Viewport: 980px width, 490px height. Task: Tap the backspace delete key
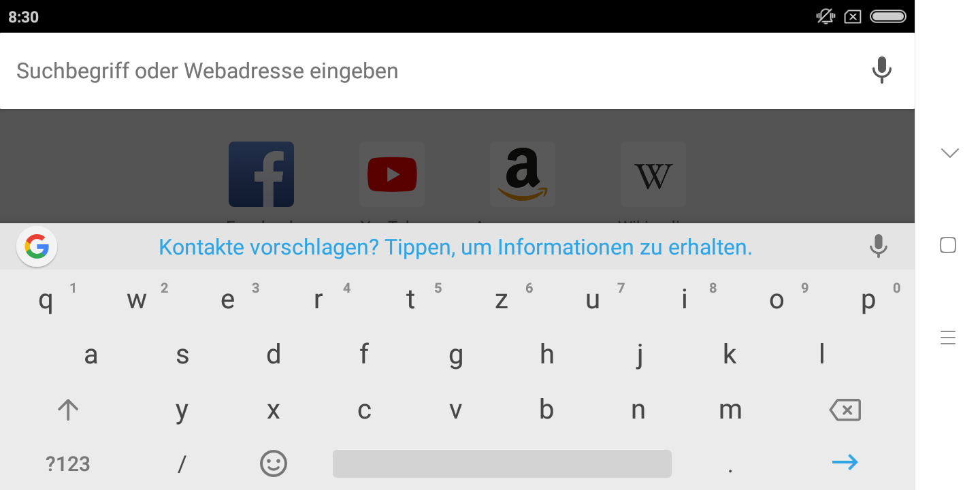pos(845,410)
